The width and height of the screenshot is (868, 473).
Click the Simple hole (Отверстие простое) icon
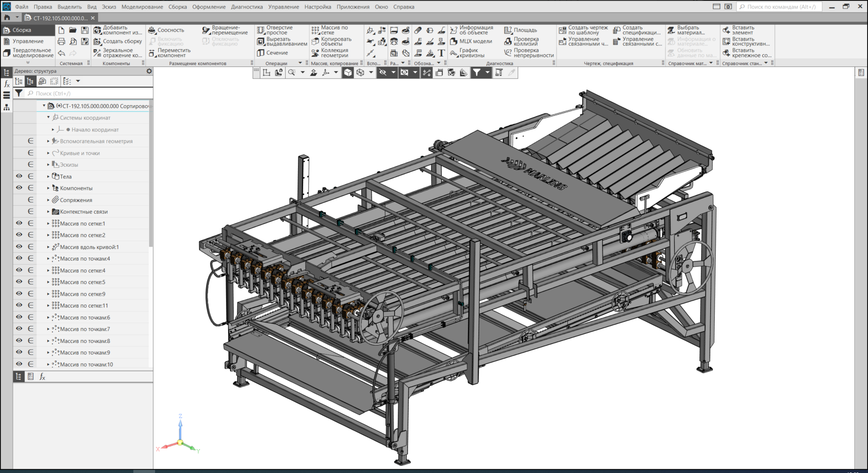click(x=261, y=30)
